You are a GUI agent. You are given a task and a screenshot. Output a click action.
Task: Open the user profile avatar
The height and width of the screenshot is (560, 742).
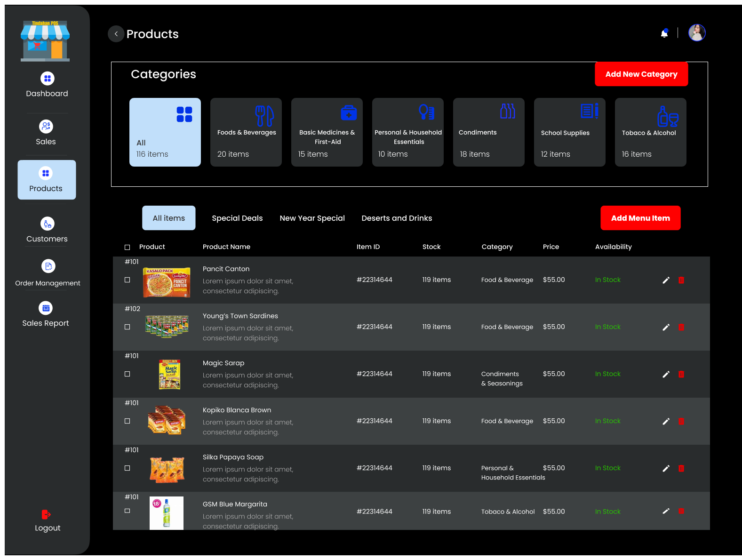[697, 33]
